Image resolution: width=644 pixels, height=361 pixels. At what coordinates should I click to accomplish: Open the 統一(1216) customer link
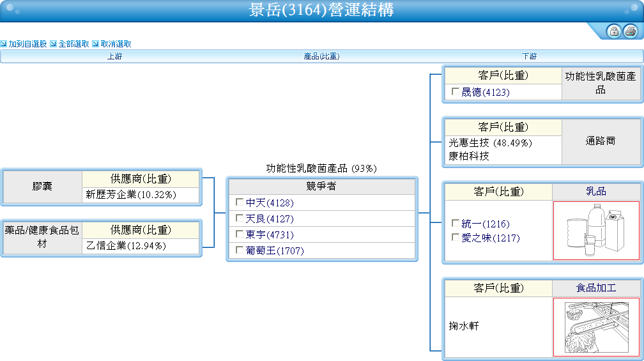pyautogui.click(x=486, y=224)
